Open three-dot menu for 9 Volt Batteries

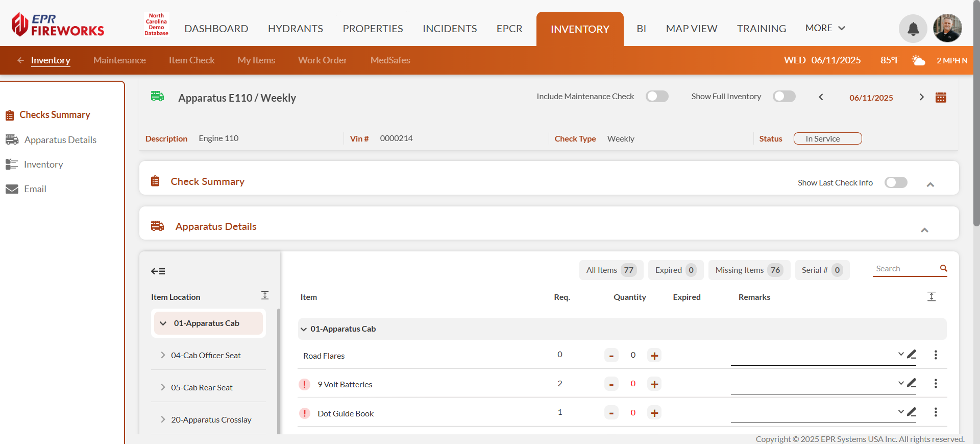[935, 384]
